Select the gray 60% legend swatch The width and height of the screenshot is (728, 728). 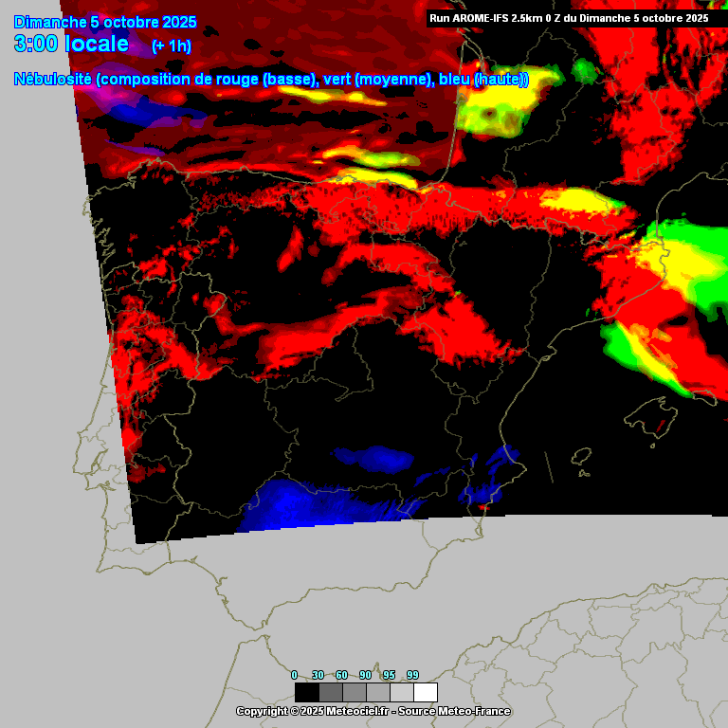coord(354,692)
